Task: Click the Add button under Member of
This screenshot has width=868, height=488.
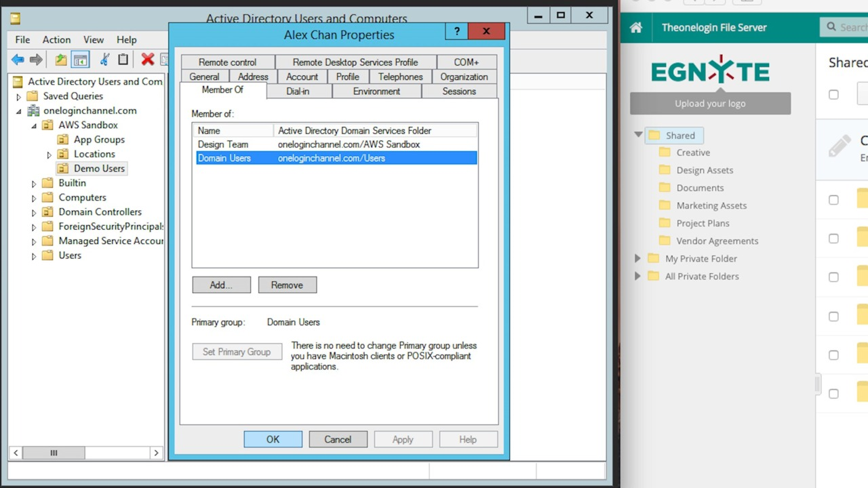Action: (221, 285)
